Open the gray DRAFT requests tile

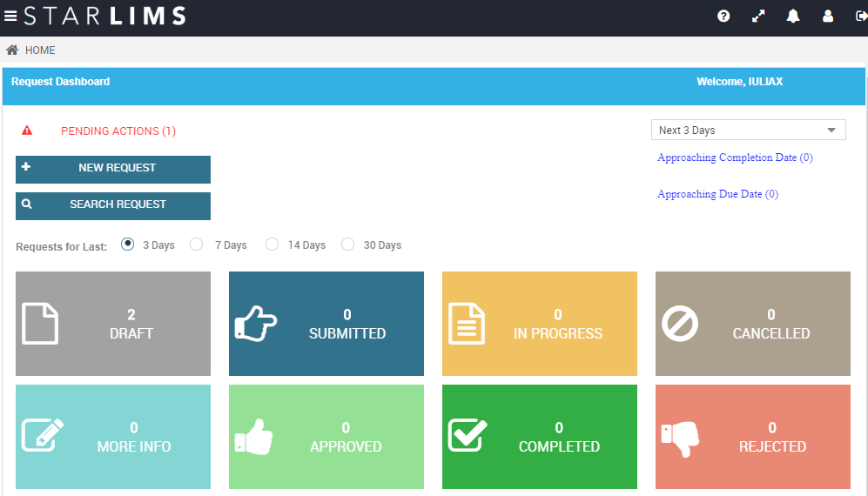pos(113,324)
